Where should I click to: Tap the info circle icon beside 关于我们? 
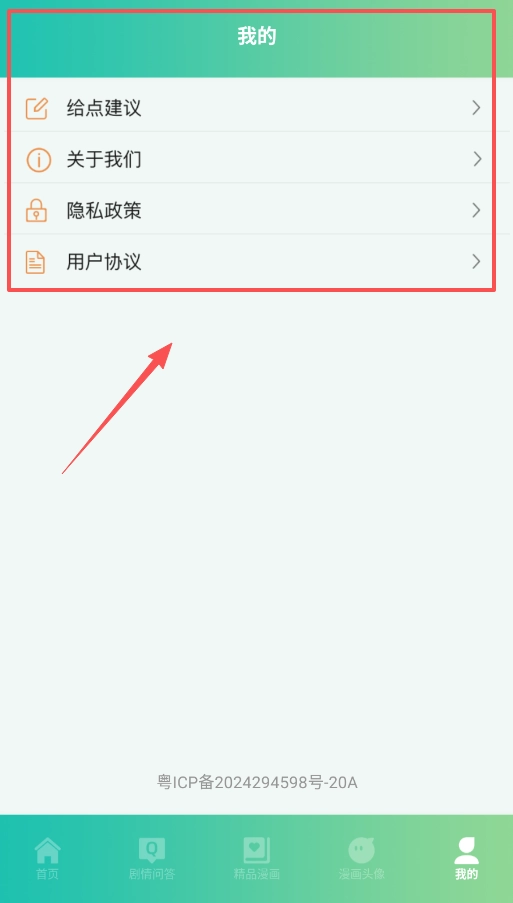pos(38,160)
